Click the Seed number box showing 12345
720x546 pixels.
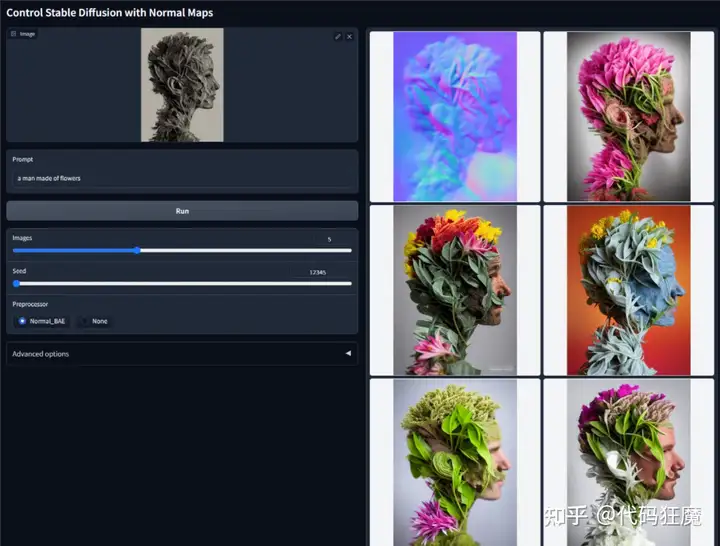click(x=318, y=272)
